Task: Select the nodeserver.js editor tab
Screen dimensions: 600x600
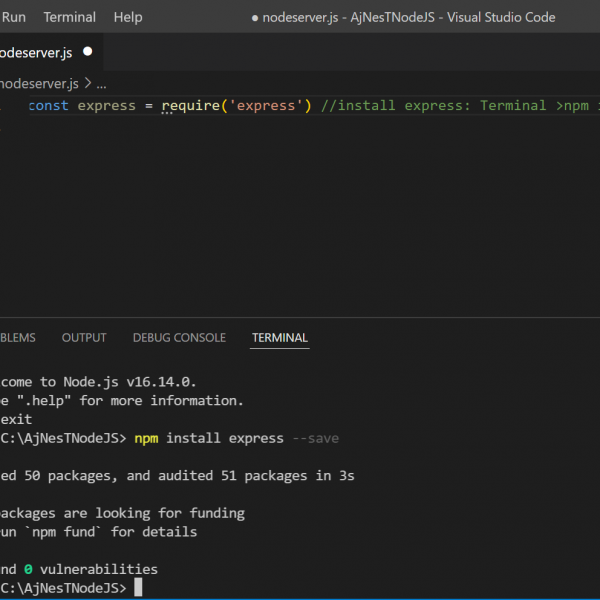Action: pos(35,52)
